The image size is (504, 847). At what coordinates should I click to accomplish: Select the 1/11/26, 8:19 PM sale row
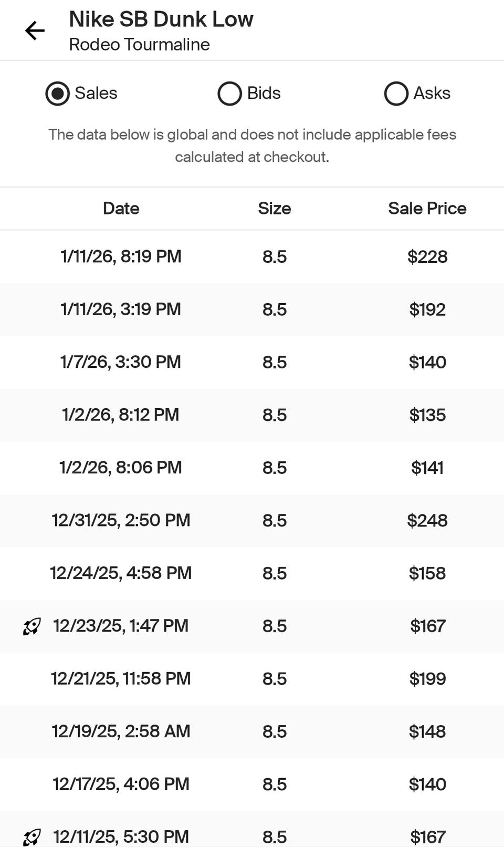point(121,257)
